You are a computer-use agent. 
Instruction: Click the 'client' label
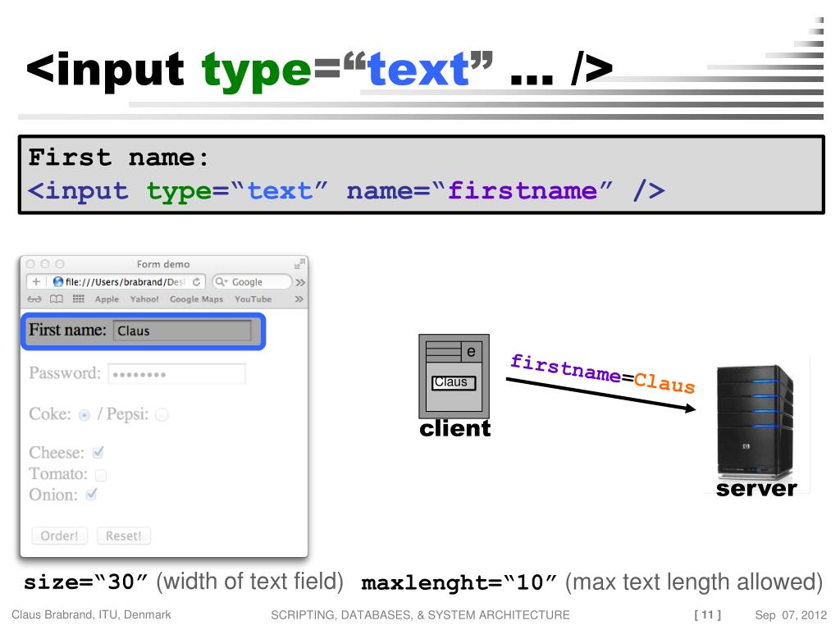(454, 428)
